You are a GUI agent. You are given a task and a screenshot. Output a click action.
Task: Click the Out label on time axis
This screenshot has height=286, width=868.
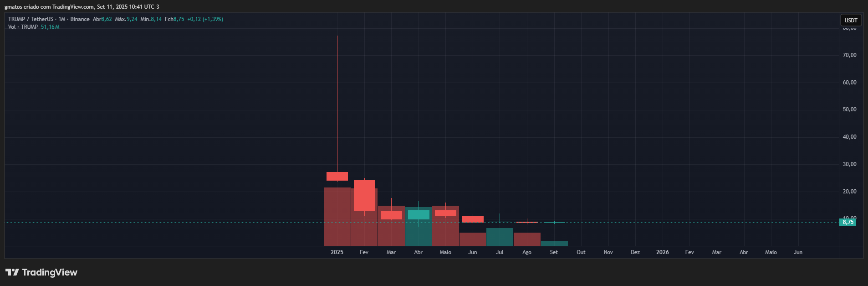(x=581, y=252)
